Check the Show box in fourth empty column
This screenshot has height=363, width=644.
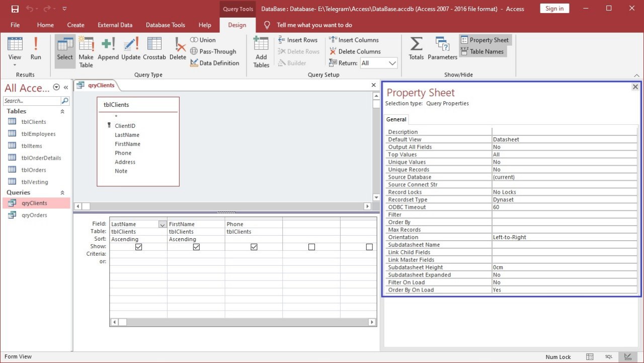pyautogui.click(x=311, y=247)
